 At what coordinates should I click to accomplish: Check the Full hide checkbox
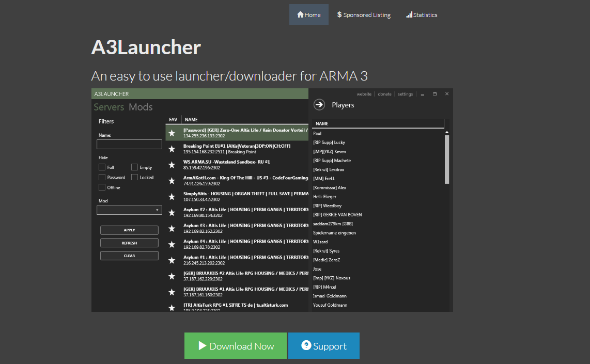pos(102,167)
